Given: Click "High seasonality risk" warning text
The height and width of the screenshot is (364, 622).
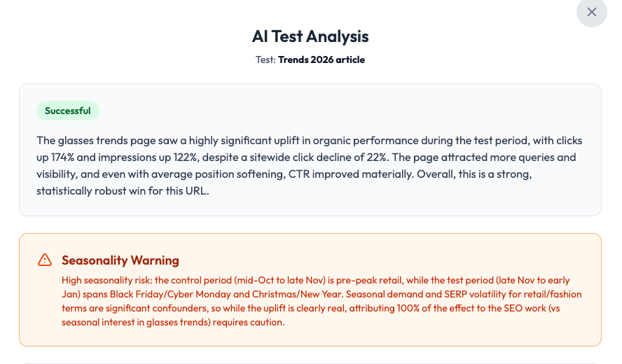Looking at the screenshot, I should [x=105, y=280].
